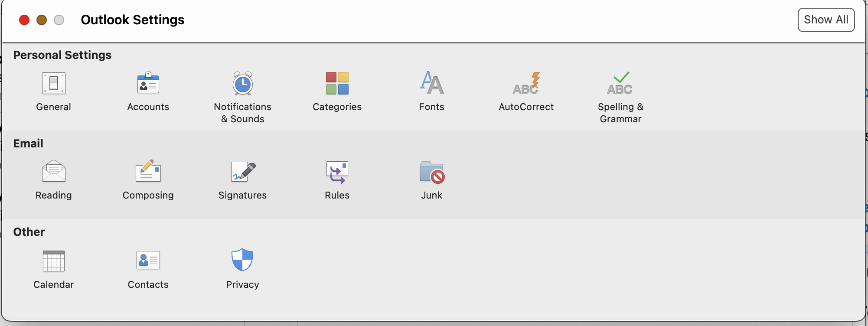This screenshot has height=326, width=868.
Task: Open Notifications & Sounds preferences
Action: pyautogui.click(x=243, y=83)
